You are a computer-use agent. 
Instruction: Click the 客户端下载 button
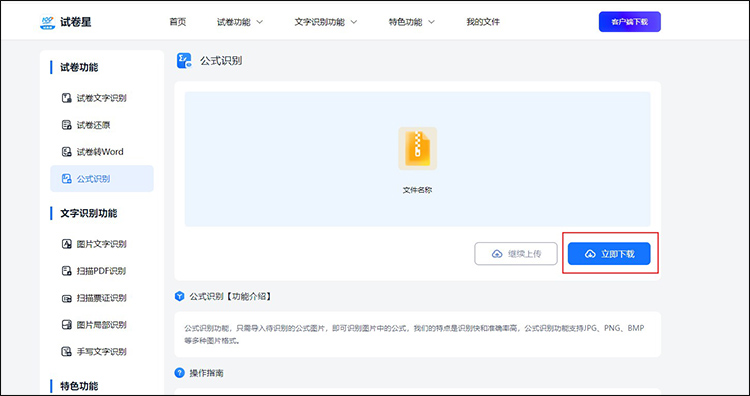[x=629, y=22]
